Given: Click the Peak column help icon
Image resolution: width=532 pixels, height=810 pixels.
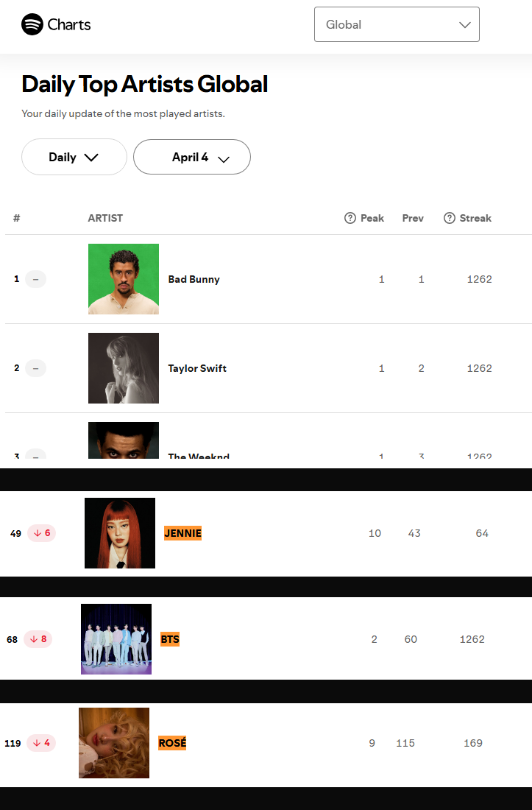Looking at the screenshot, I should click(350, 218).
